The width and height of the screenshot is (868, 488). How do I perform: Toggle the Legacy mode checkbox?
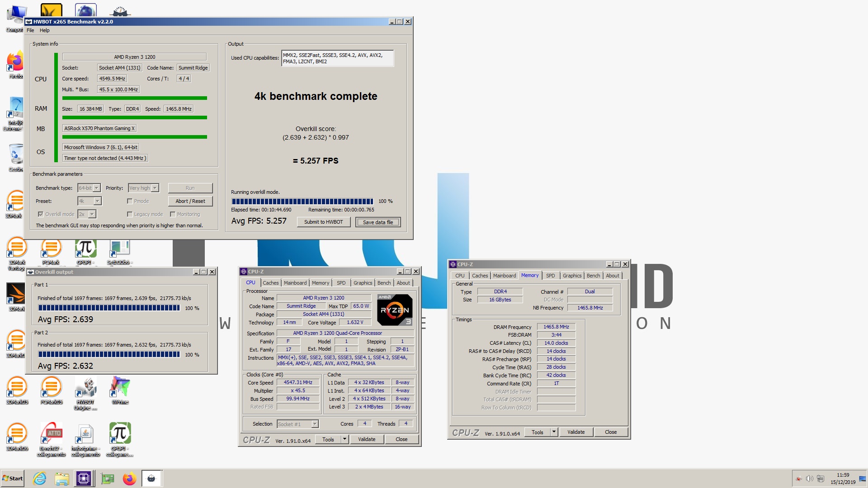[130, 214]
